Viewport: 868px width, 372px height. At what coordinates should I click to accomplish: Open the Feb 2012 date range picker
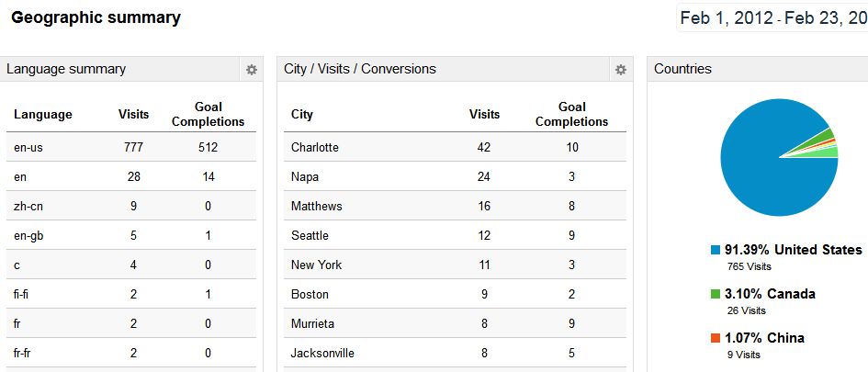772,18
